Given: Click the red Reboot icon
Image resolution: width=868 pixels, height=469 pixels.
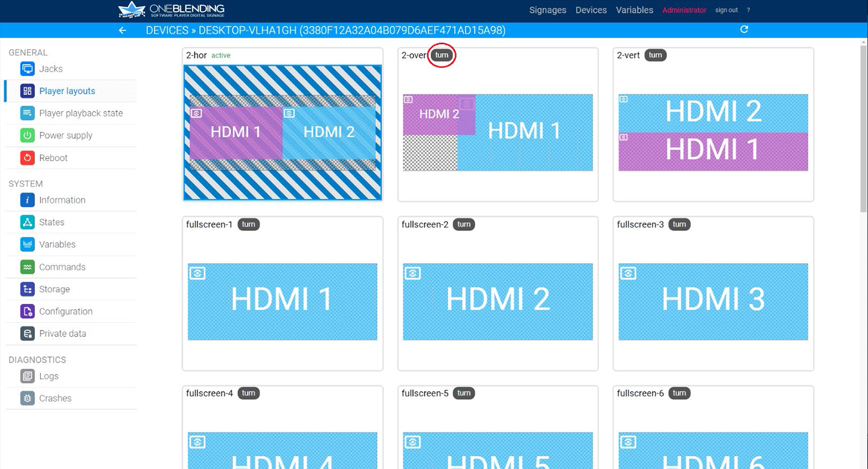Looking at the screenshot, I should [x=27, y=158].
